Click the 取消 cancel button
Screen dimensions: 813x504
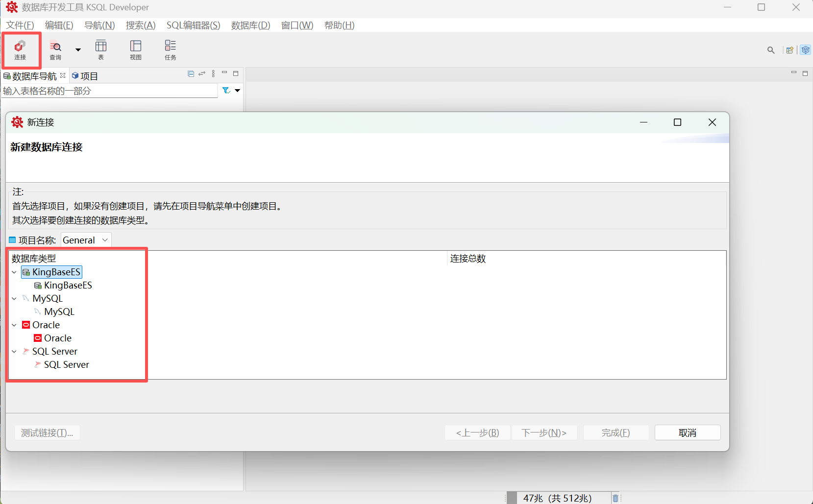(687, 432)
